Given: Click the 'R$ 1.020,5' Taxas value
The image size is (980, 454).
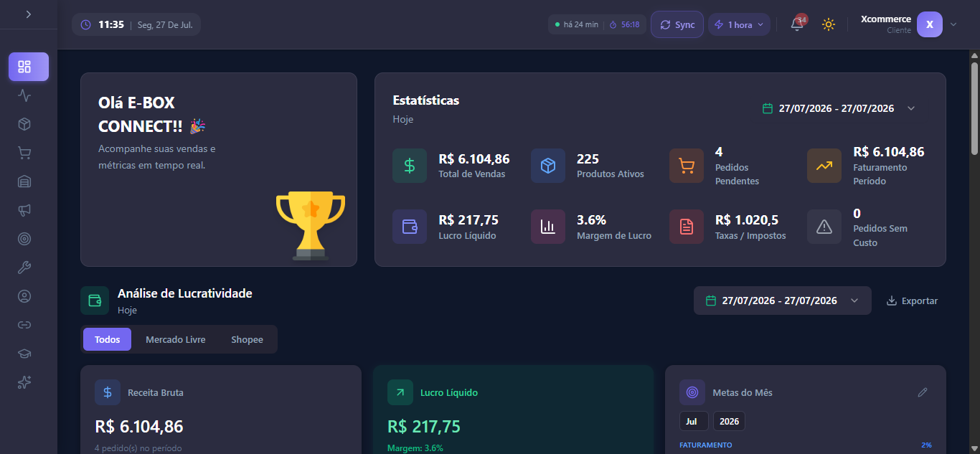Looking at the screenshot, I should pos(747,220).
